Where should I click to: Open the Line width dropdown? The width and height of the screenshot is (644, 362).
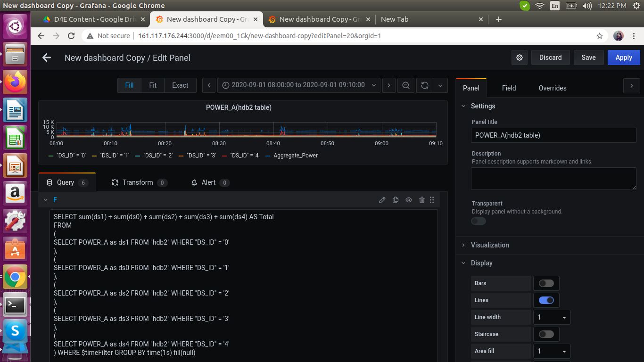click(552, 317)
